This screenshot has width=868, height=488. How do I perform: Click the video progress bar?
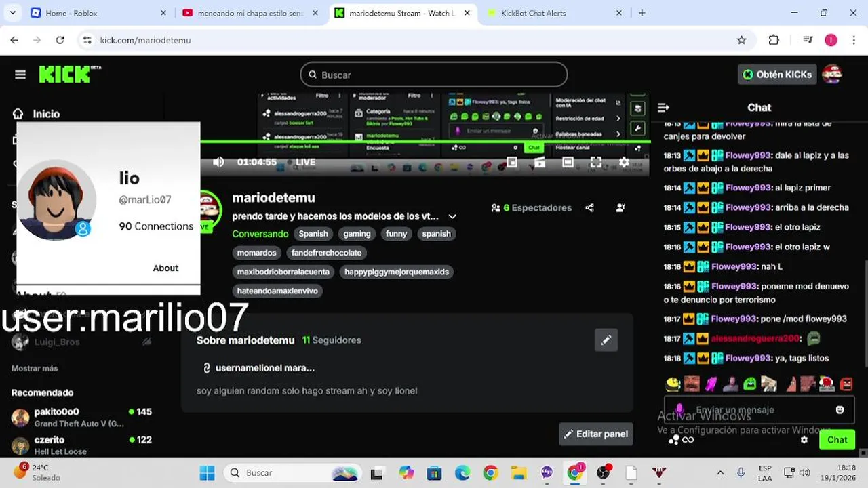425,142
